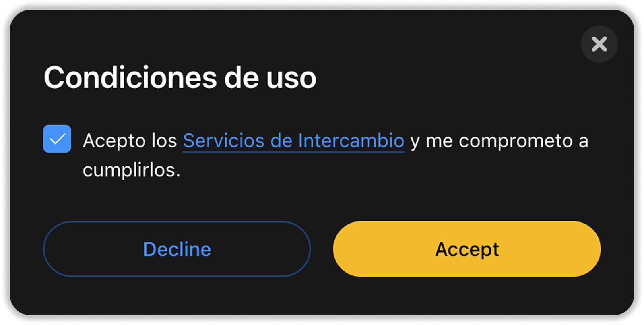Screen dimensions: 644x325
Task: View the exchange services terms hyperlink
Action: pyautogui.click(x=293, y=141)
